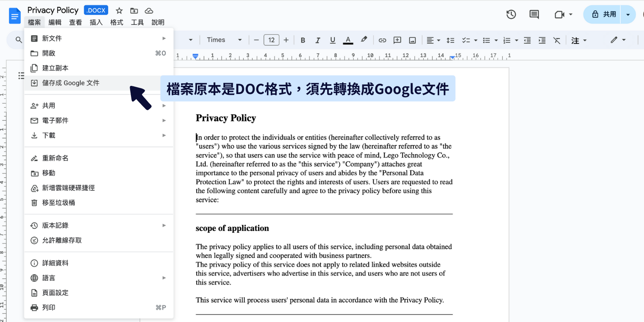This screenshot has width=644, height=322.
Task: Clear formatting with the slashed T icon
Action: [557, 40]
